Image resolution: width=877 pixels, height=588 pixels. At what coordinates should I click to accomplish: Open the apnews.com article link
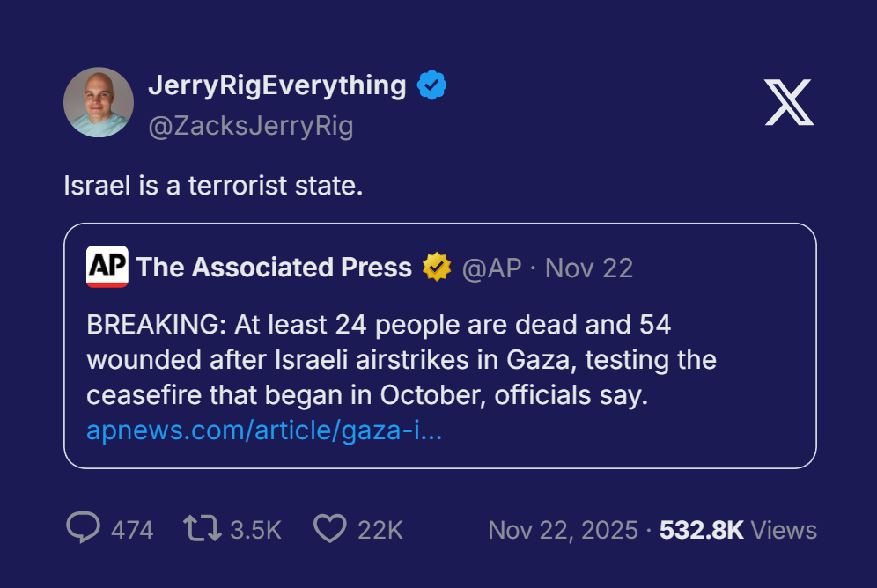(x=264, y=431)
